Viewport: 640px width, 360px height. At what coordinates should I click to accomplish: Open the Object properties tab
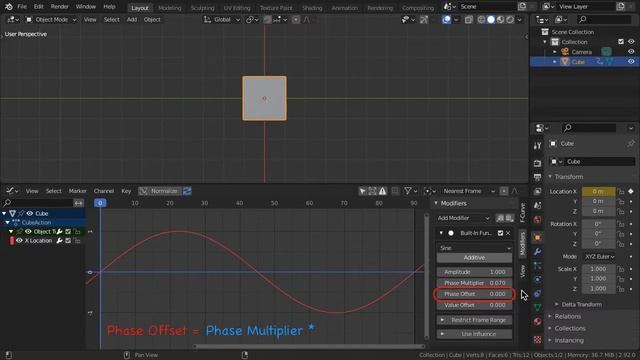(x=538, y=237)
